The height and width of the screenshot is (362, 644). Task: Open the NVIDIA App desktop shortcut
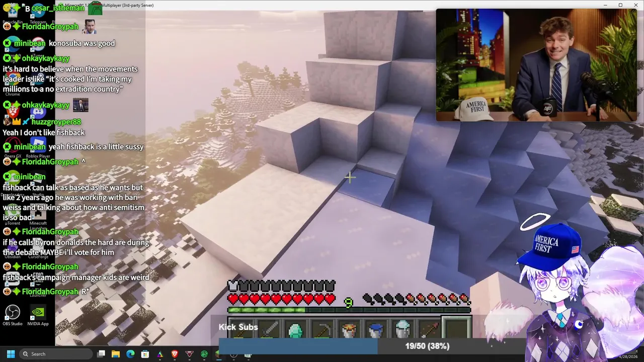[38, 315]
